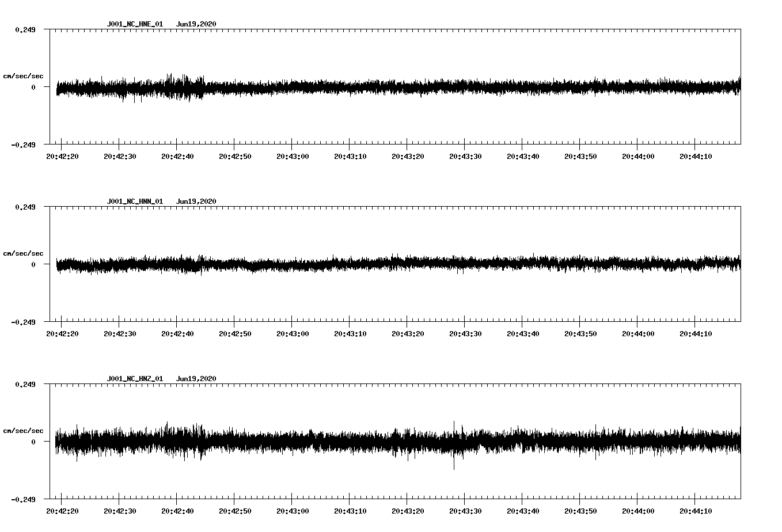Select the Jun19,2020 date on HNZ plot
Screen dimensions: 782x532
pos(196,379)
